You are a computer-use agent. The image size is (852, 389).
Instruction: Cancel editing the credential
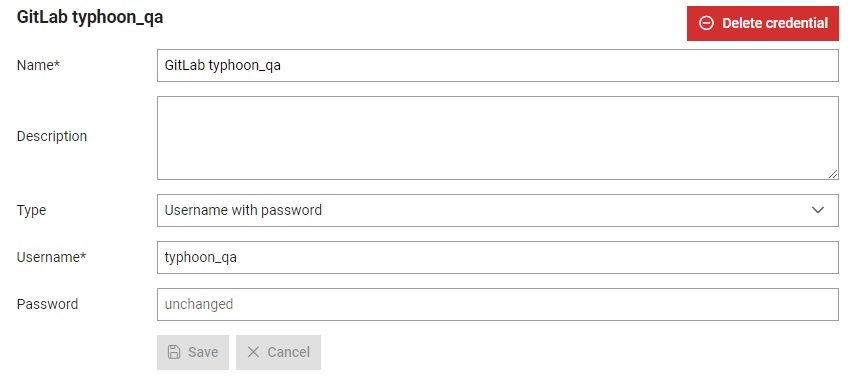pos(278,352)
